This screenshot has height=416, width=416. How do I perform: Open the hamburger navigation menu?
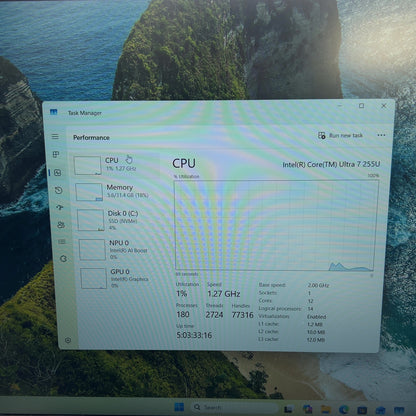click(55, 137)
